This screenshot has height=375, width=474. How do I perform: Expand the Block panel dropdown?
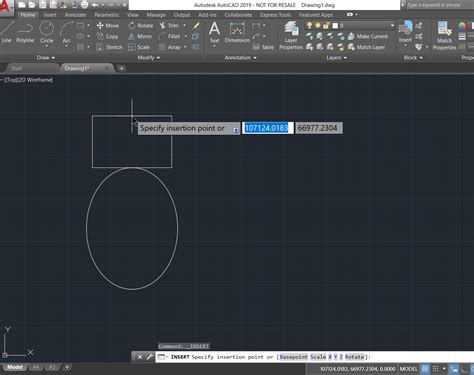pyautogui.click(x=413, y=58)
